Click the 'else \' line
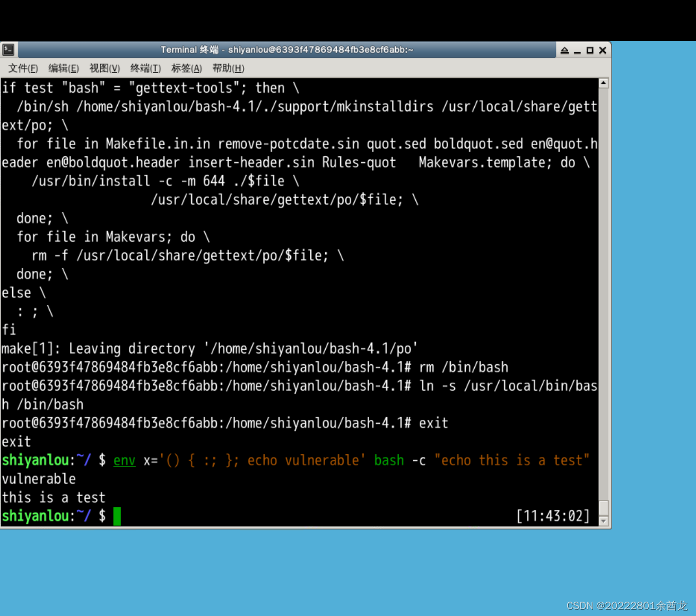This screenshot has width=696, height=616. tap(24, 293)
